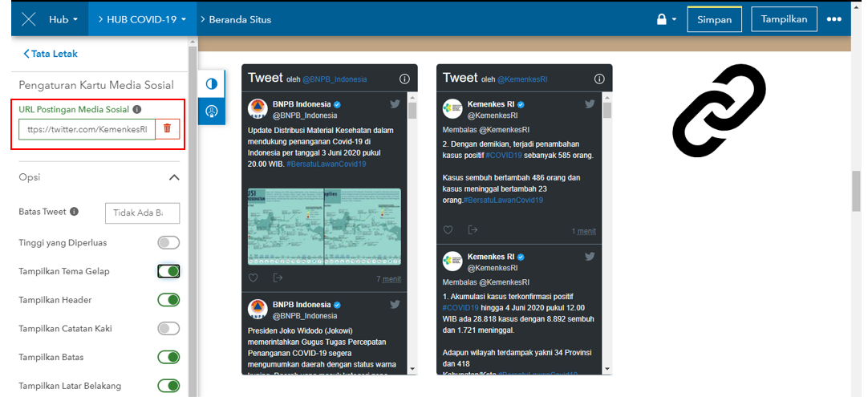Click the BNPB timeline scroll up arrow
This screenshot has height=397, width=868.
tap(412, 98)
